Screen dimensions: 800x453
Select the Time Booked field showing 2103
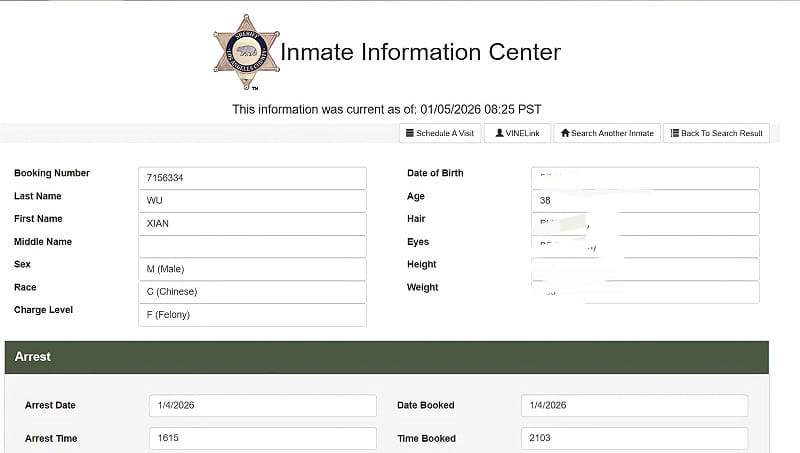click(x=634, y=438)
